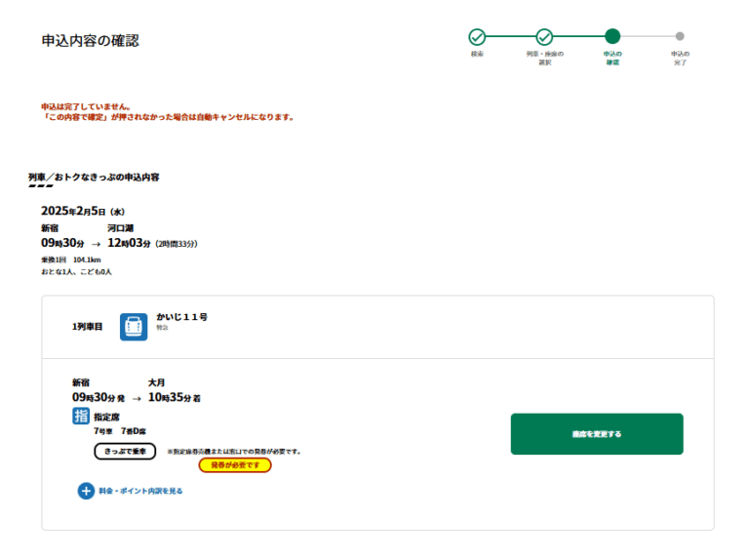749x560 pixels.
Task: Click the 検索 step label text
Action: (x=477, y=54)
